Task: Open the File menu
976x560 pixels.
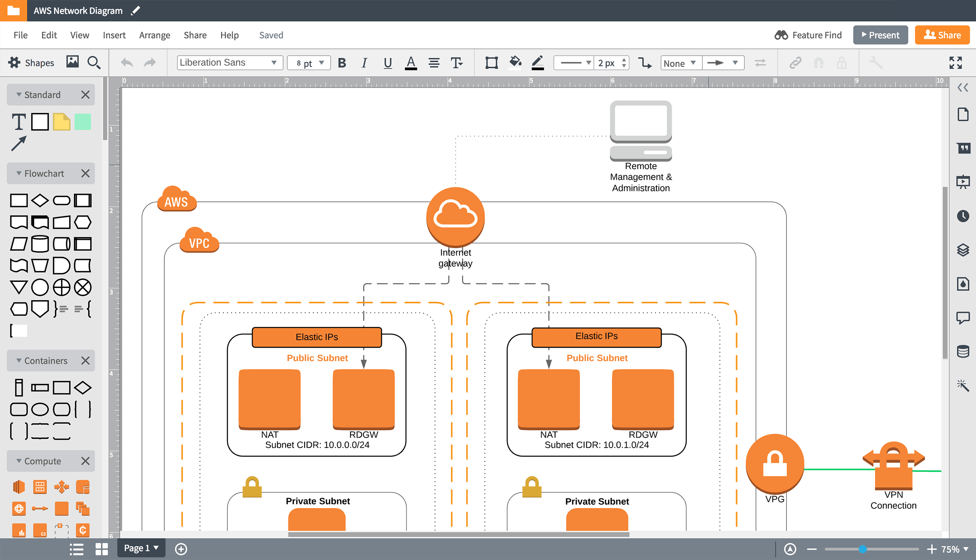Action: (20, 35)
